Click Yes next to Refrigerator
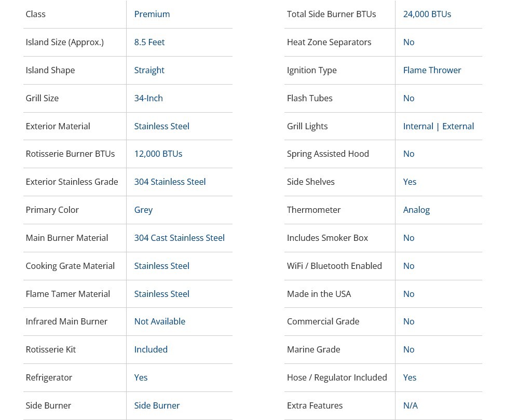Image resolution: width=518 pixels, height=420 pixels. pos(141,377)
